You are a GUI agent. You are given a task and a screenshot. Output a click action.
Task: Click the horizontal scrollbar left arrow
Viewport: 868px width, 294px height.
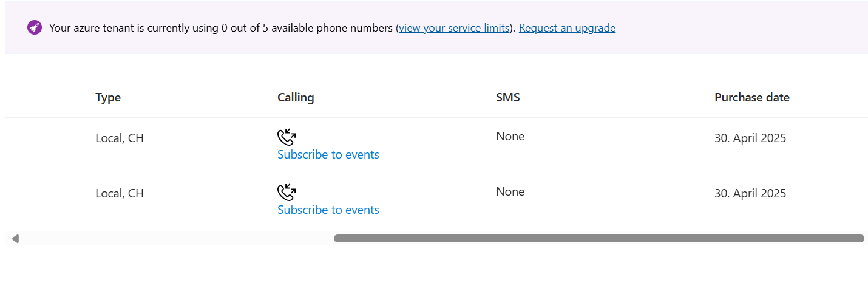[15, 239]
